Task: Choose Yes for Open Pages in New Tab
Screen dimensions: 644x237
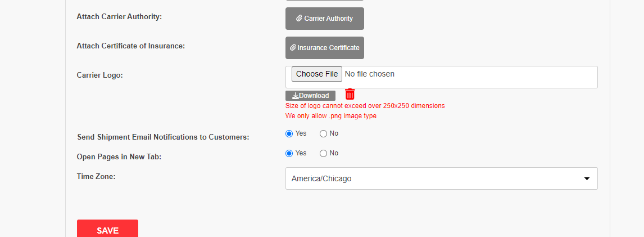Action: pyautogui.click(x=289, y=154)
